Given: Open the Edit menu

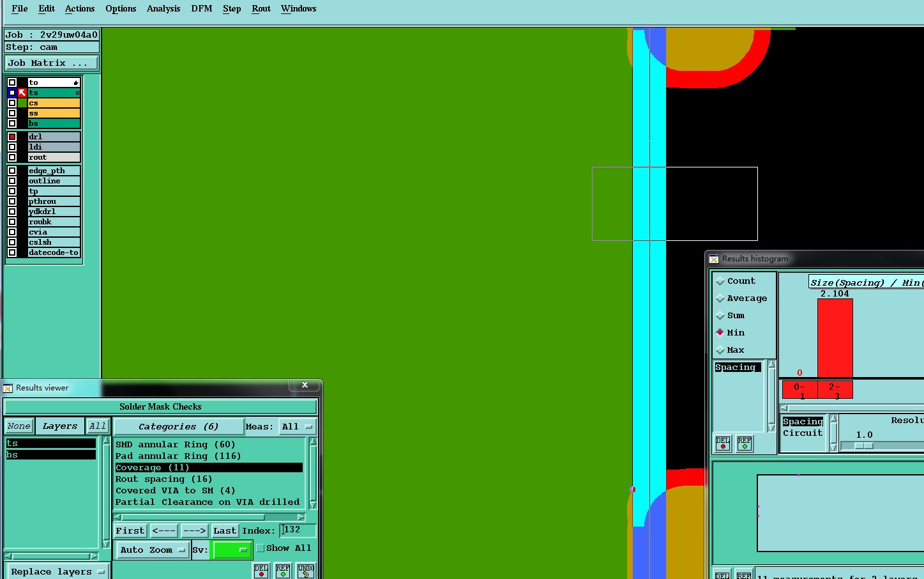Looking at the screenshot, I should (x=47, y=9).
